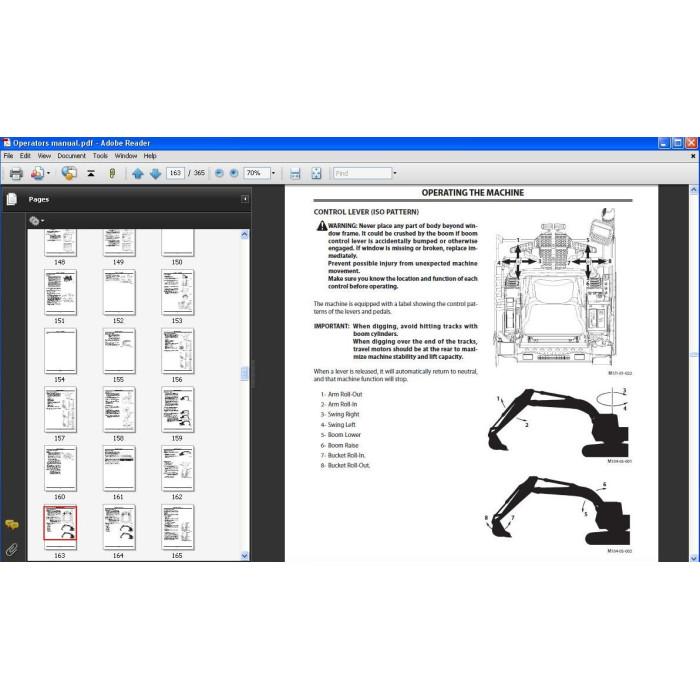Open the Pages panel options gear menu
The width and height of the screenshot is (700, 700).
pos(36,221)
